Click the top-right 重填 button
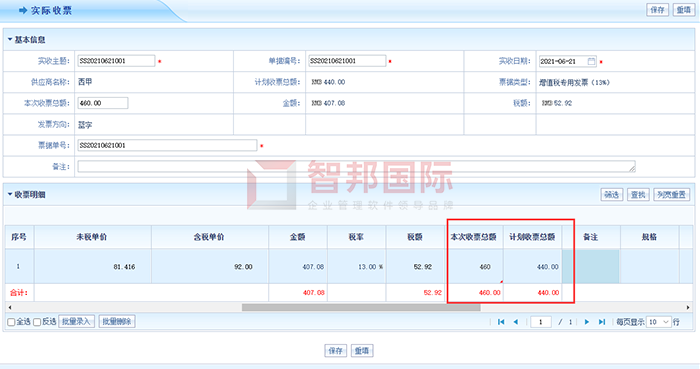700x369 pixels. pos(683,10)
